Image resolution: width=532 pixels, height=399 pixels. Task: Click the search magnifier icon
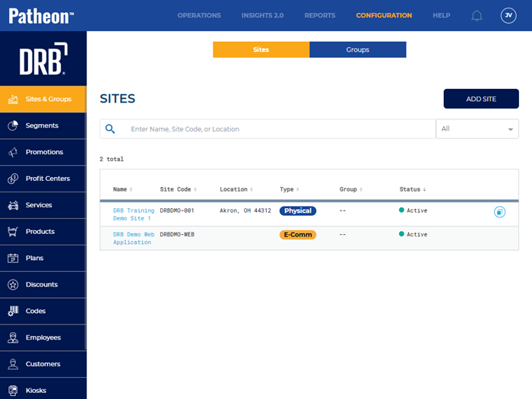pos(110,129)
